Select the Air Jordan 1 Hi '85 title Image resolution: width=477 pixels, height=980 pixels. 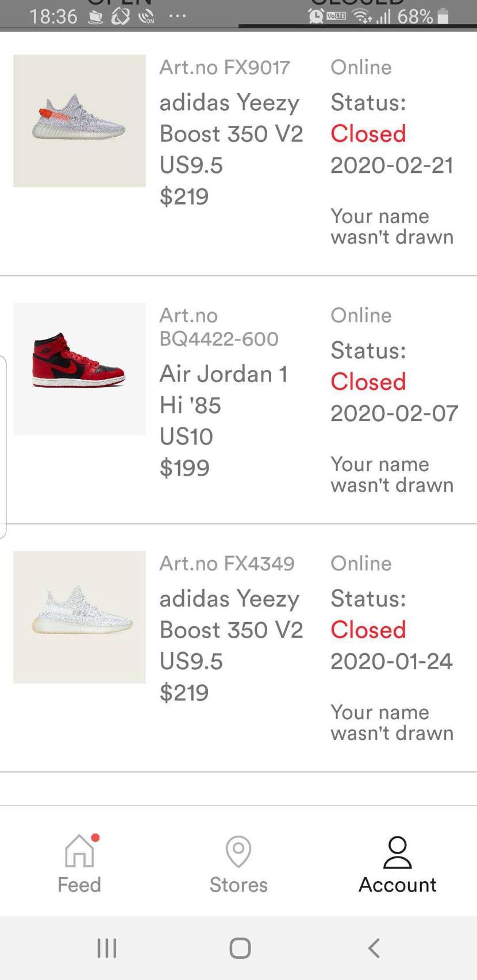click(224, 389)
